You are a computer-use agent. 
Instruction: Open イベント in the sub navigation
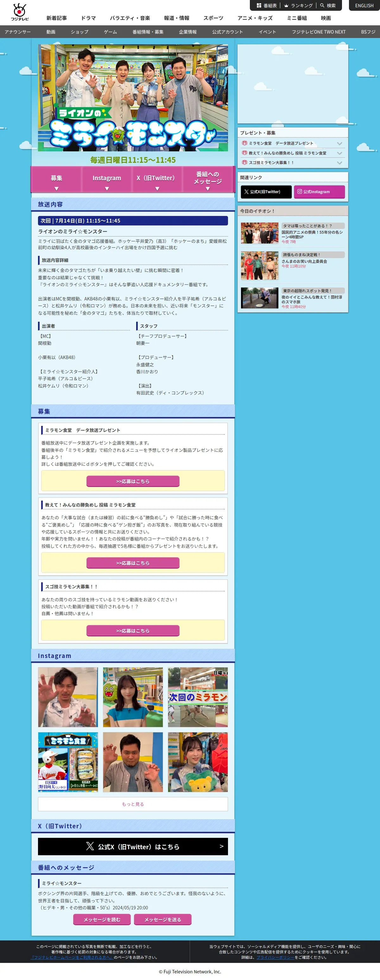267,32
